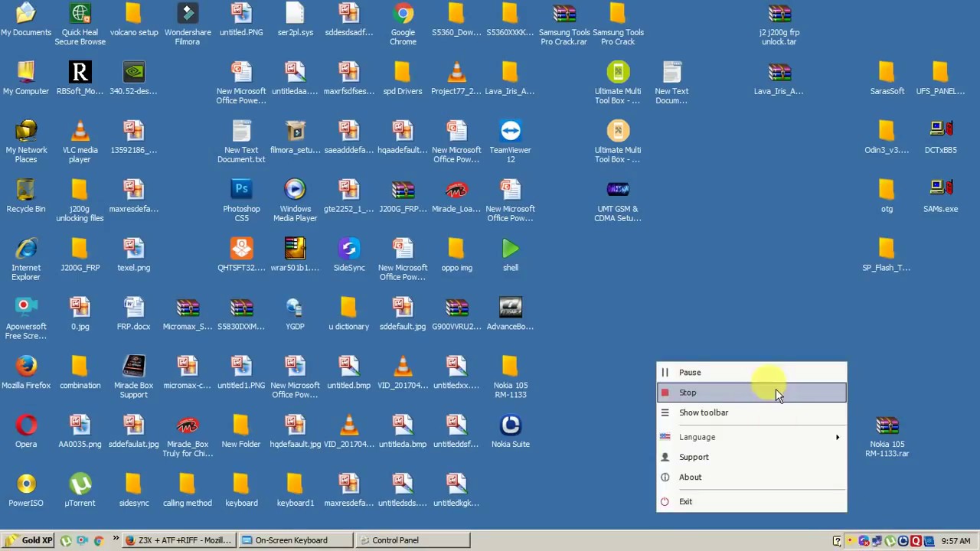Click Show toolbar in the context menu
Image resolution: width=980 pixels, height=551 pixels.
[x=752, y=412]
